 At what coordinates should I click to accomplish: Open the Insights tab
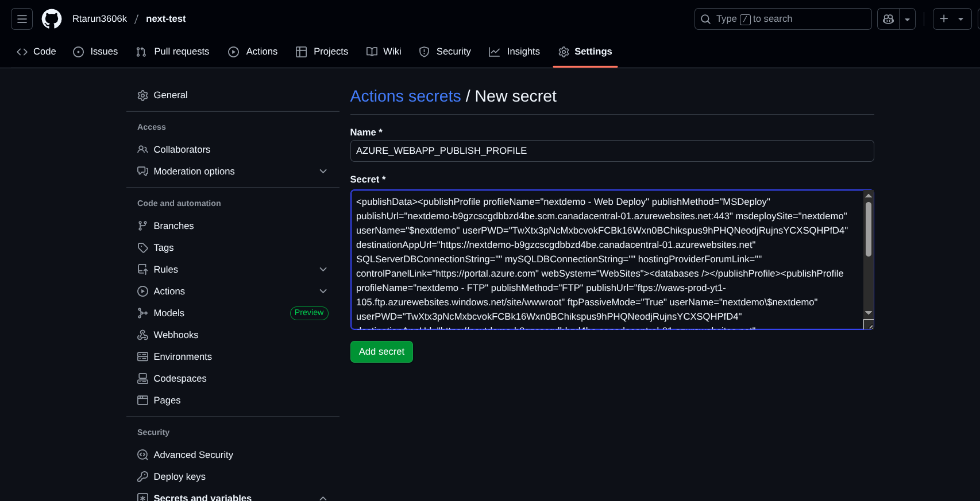click(514, 52)
